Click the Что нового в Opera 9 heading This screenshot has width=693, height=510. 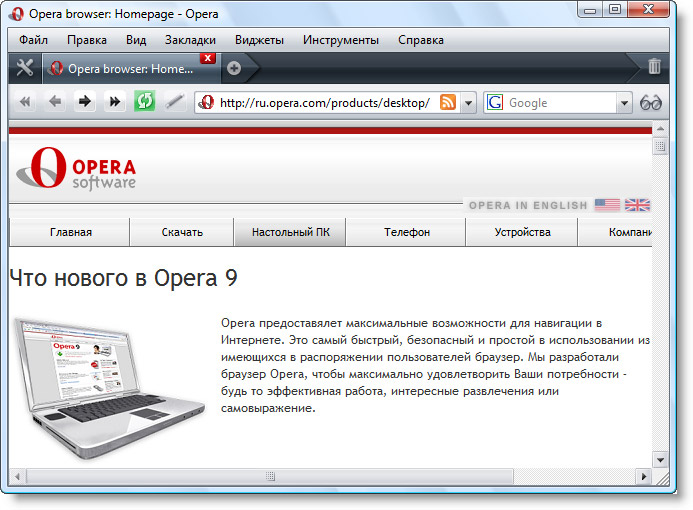click(123, 278)
